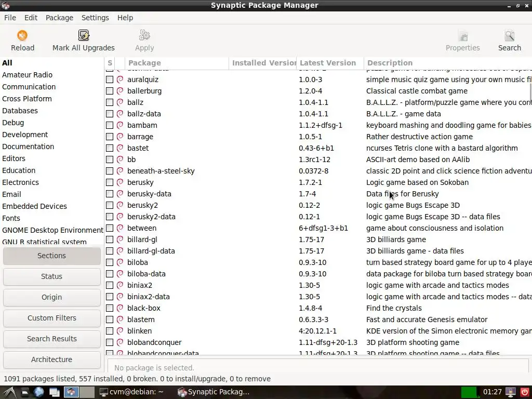Viewport: 532px width, 399px height.
Task: Click the S status column header
Action: coord(110,63)
